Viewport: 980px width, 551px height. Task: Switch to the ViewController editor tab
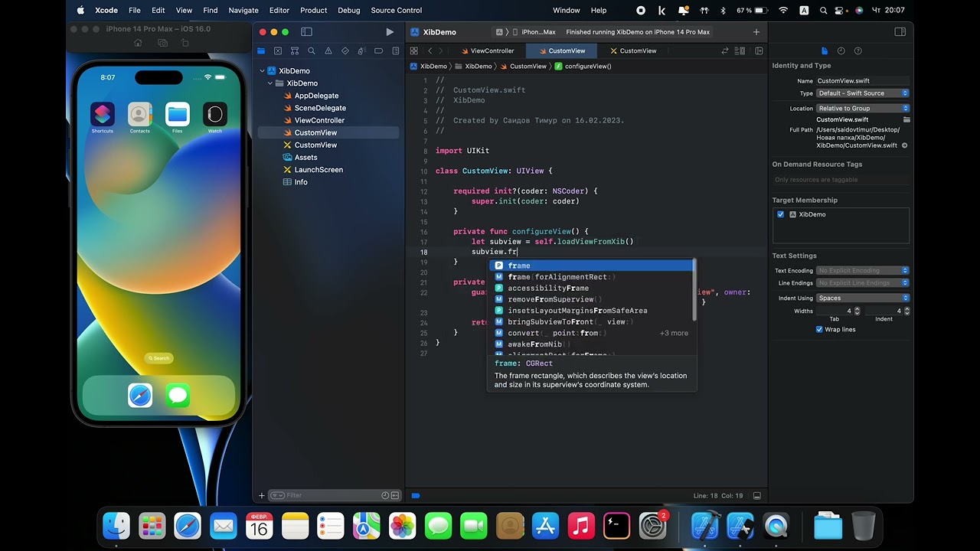click(486, 51)
